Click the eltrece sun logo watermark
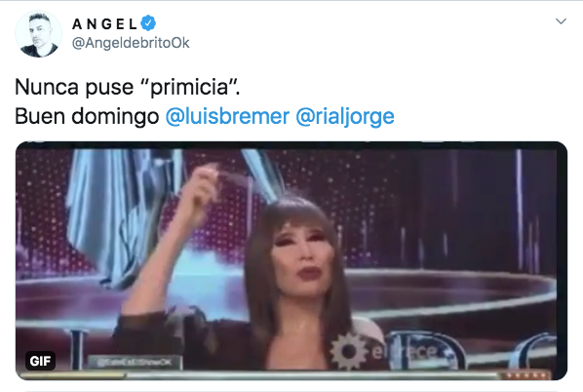The height and width of the screenshot is (392, 583). coord(349,352)
